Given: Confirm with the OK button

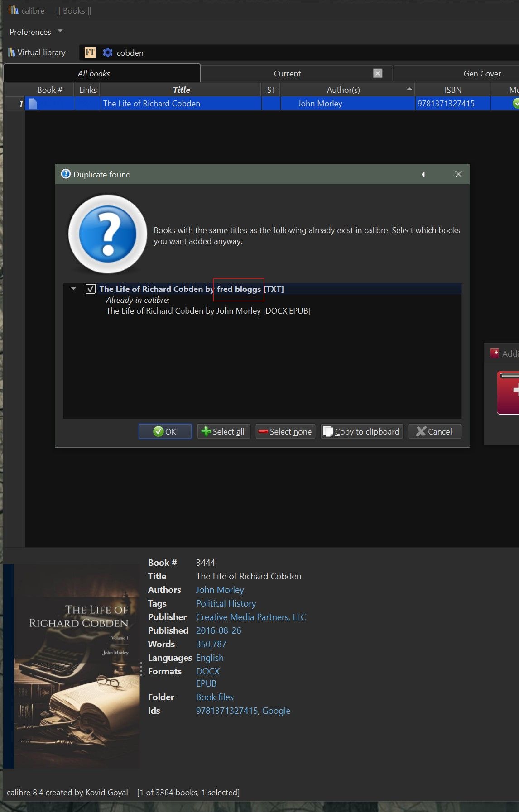Looking at the screenshot, I should tap(165, 431).
